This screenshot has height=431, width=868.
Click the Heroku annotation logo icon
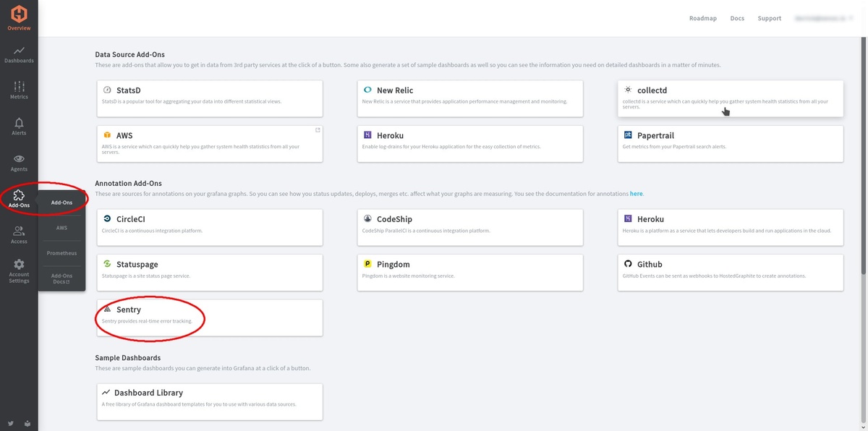[x=628, y=219]
